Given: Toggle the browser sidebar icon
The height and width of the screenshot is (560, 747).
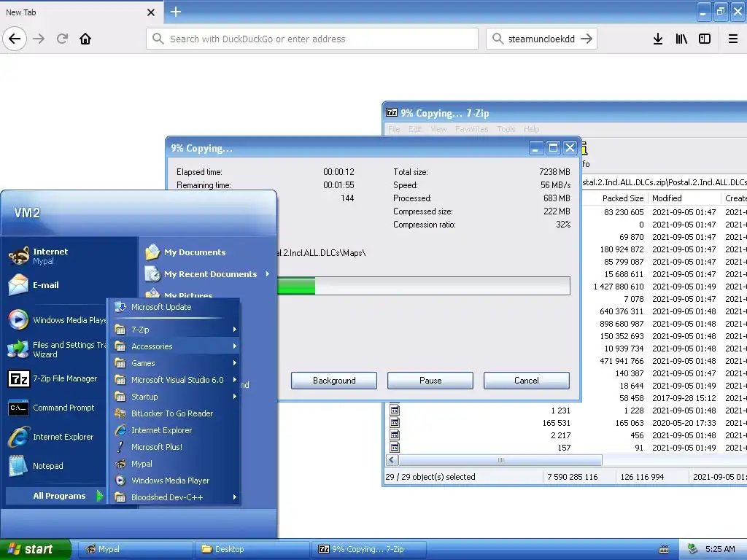Looking at the screenshot, I should tap(705, 39).
